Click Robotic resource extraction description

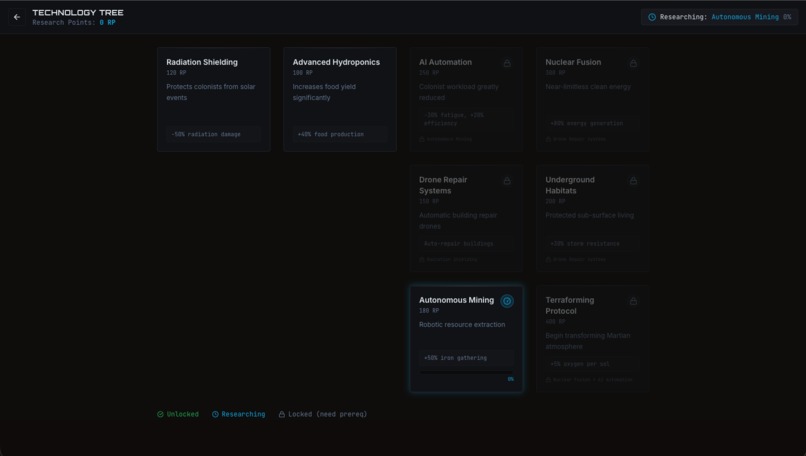pyautogui.click(x=462, y=325)
